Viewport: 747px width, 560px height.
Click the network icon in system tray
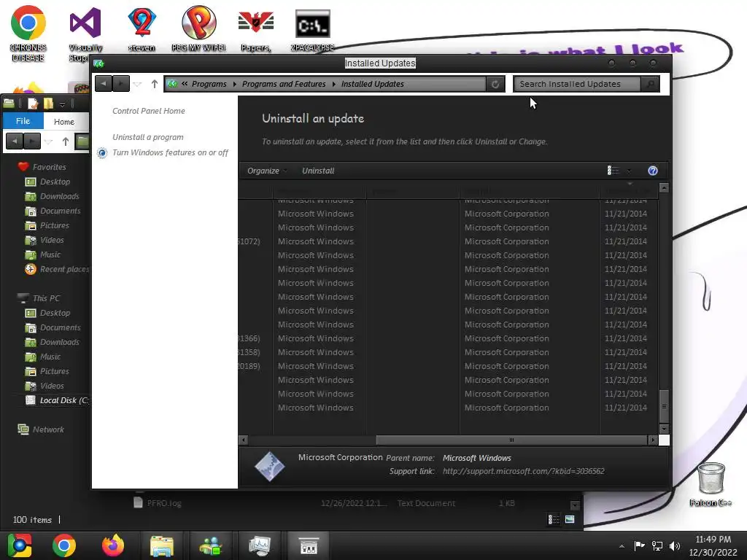[657, 545]
